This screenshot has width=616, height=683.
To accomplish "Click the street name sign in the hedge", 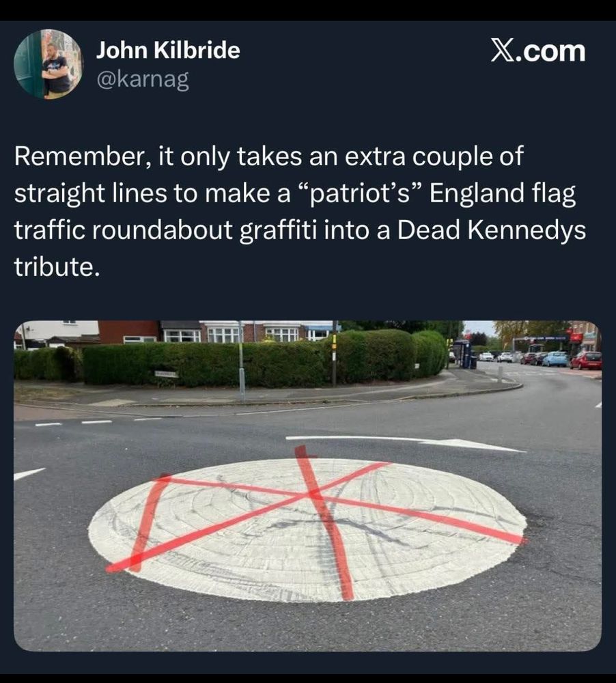I will point(166,374).
